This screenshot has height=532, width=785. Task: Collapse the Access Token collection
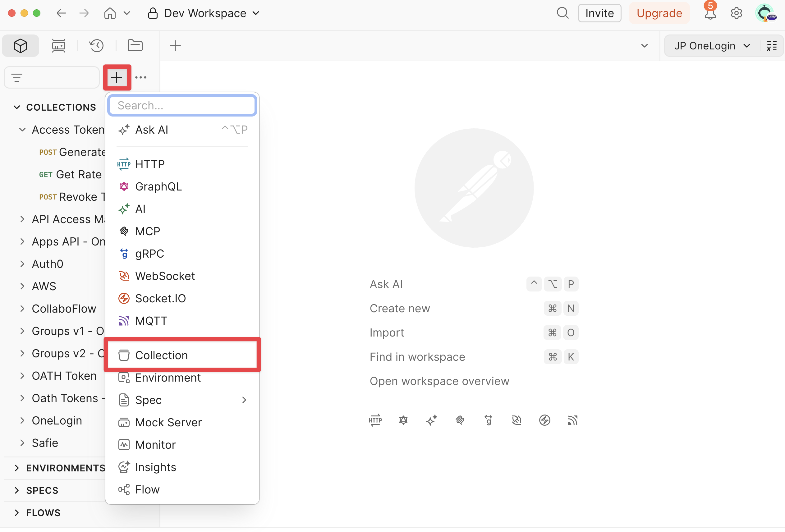coord(22,130)
